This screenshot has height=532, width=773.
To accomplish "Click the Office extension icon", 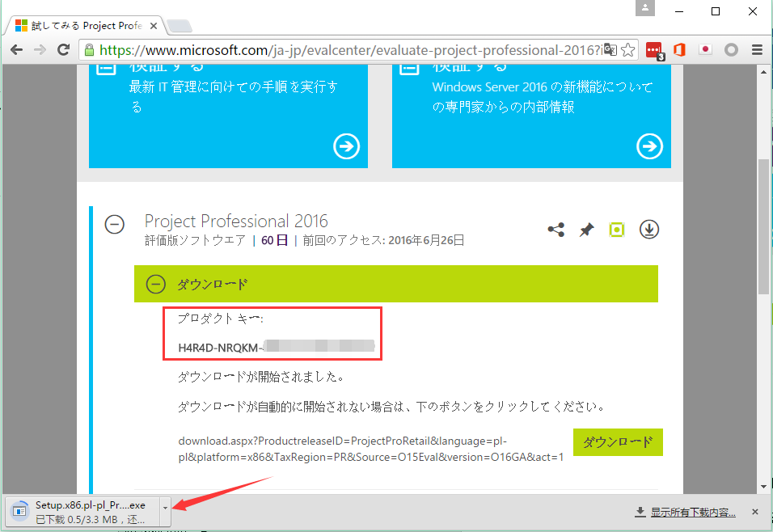I will (680, 50).
